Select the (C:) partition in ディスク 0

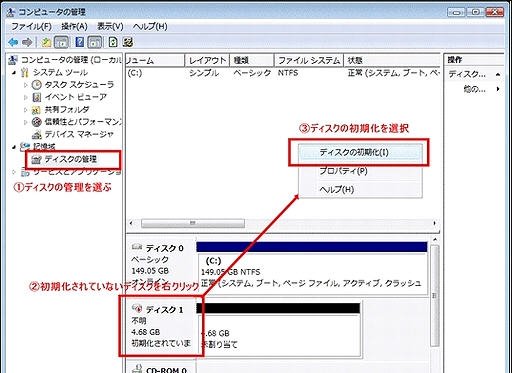pyautogui.click(x=313, y=274)
